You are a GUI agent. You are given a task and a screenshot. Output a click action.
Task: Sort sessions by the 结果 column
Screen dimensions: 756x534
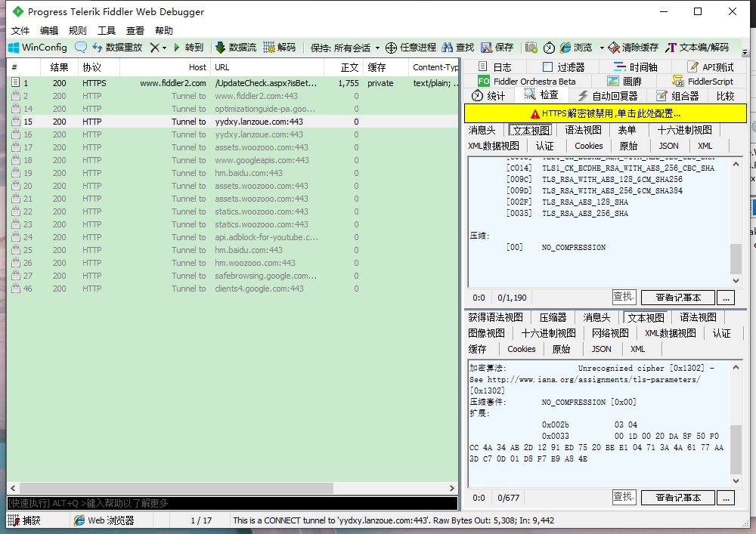click(x=59, y=67)
